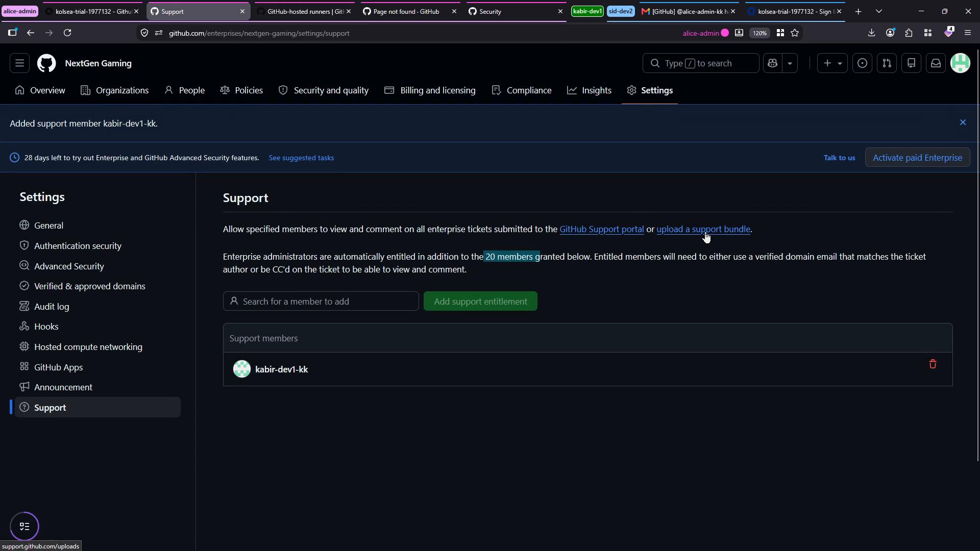Viewport: 980px width, 551px height.
Task: Open browser downloads icon
Action: coord(871,33)
